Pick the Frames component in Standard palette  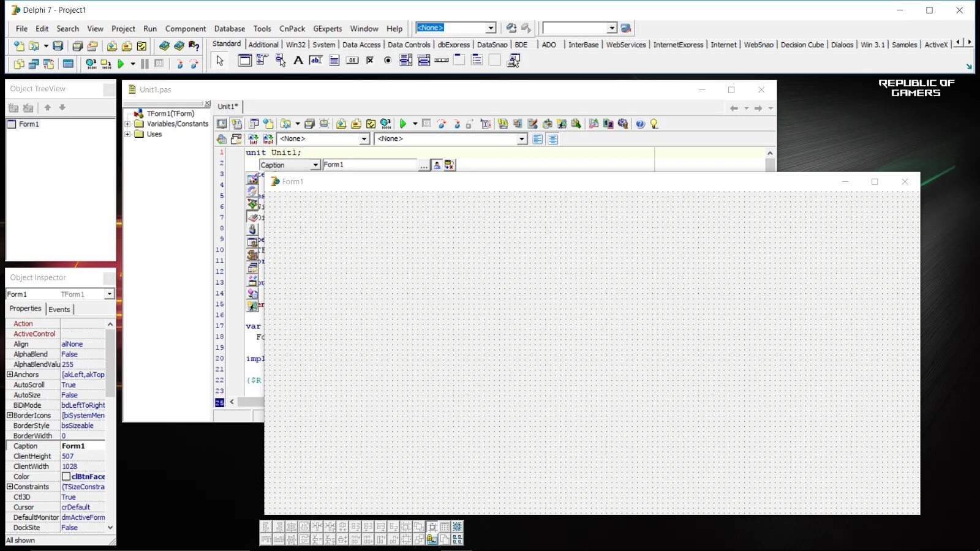244,60
